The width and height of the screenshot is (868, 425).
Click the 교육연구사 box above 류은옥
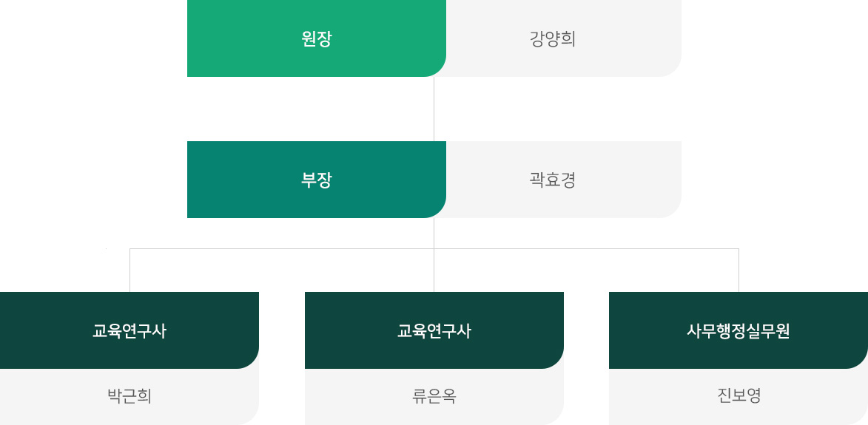tap(434, 330)
